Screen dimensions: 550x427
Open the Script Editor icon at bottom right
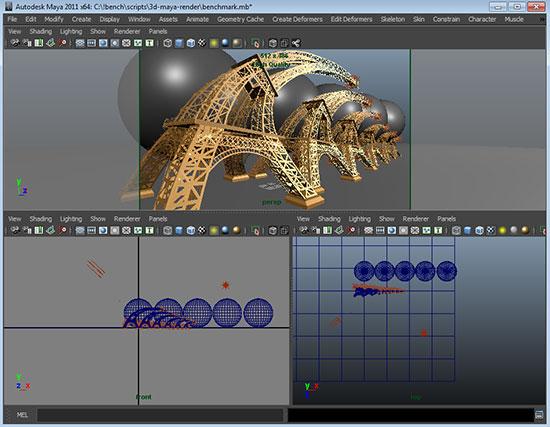click(x=539, y=415)
